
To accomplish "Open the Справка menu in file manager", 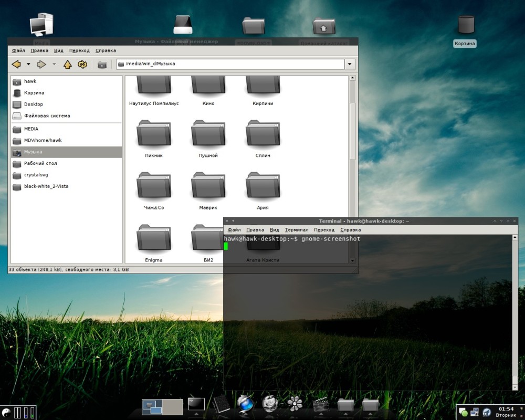I will pyautogui.click(x=106, y=50).
